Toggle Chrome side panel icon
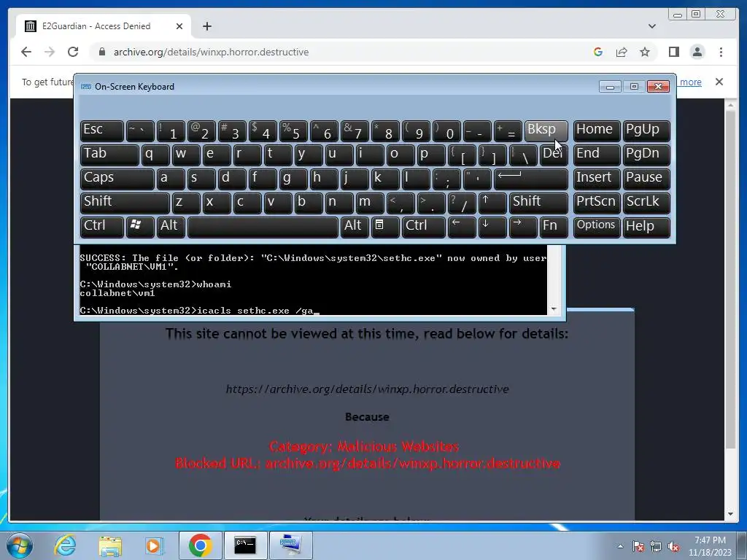 [x=673, y=52]
